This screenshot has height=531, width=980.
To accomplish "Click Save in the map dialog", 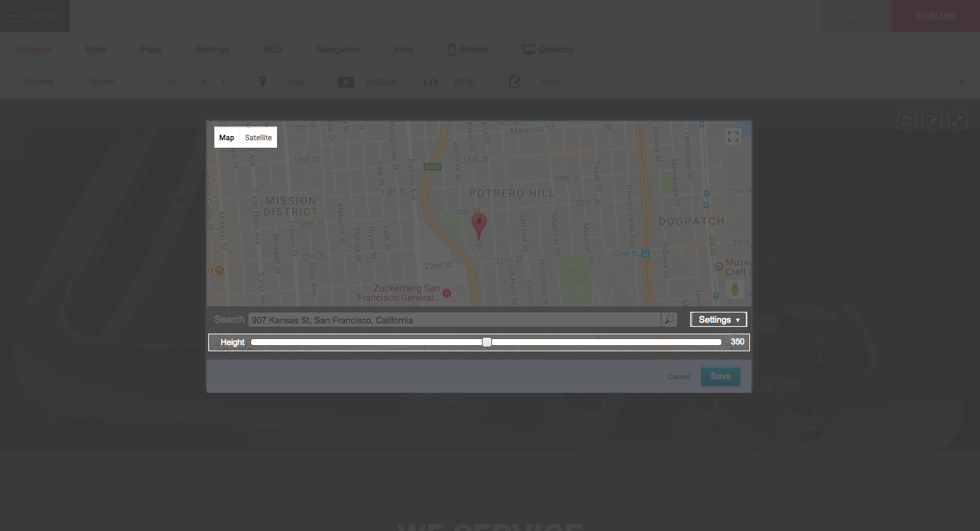I will [x=721, y=376].
